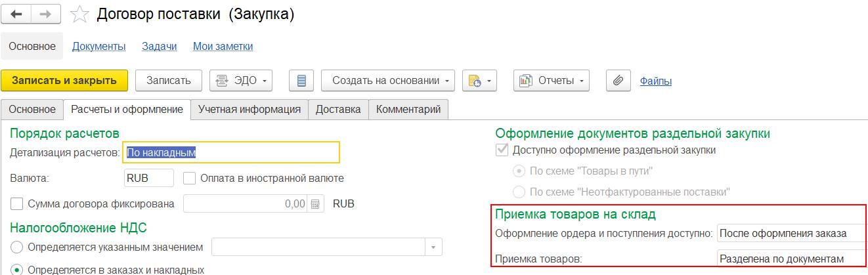Click the document list icon button
Viewport: 868px width, 275px height.
click(x=301, y=81)
